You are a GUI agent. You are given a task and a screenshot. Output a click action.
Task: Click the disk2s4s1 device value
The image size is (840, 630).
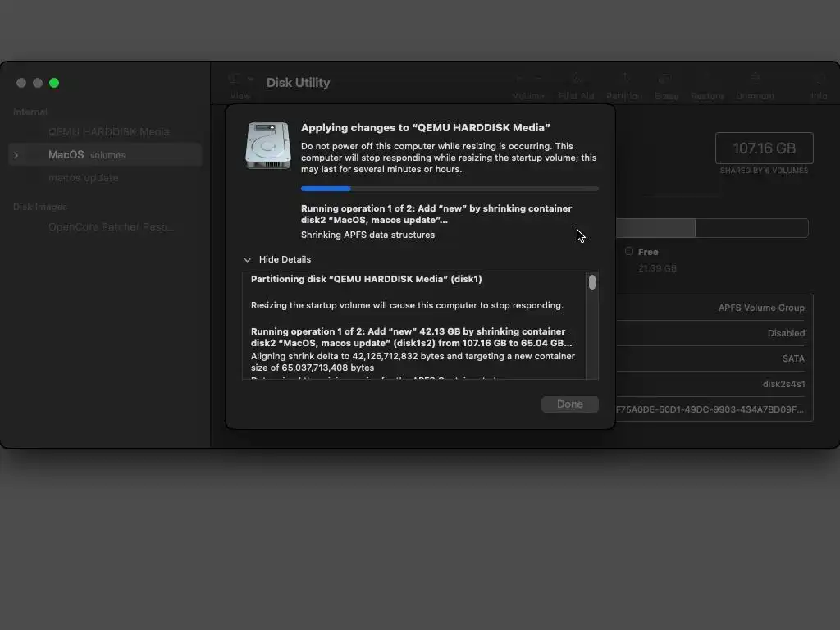pos(783,384)
